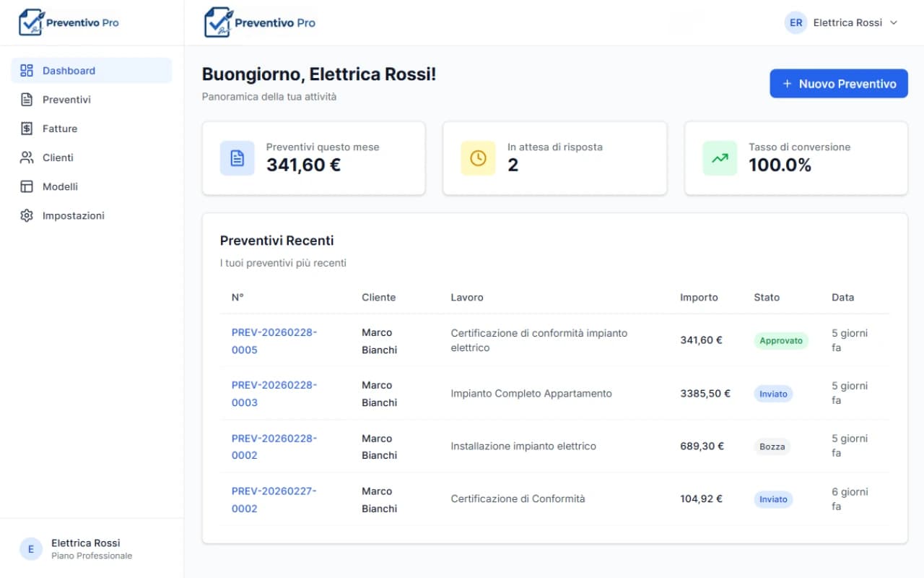Viewport: 924px width, 578px height.
Task: Select the Modelli templates icon
Action: (x=27, y=186)
